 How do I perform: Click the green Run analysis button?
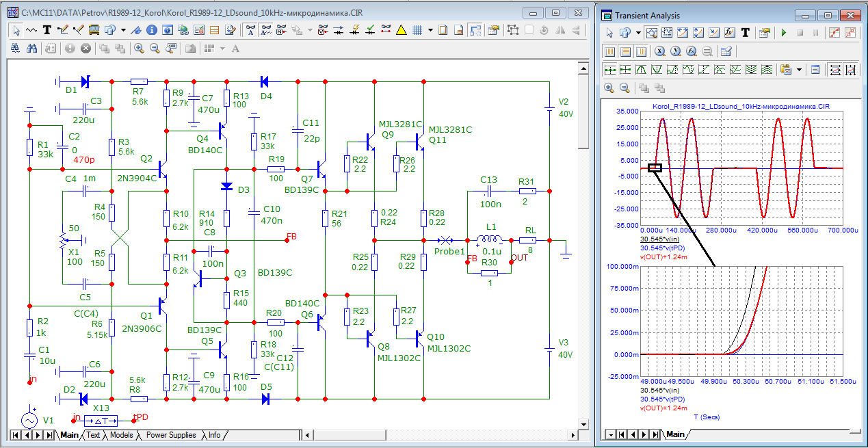[783, 33]
